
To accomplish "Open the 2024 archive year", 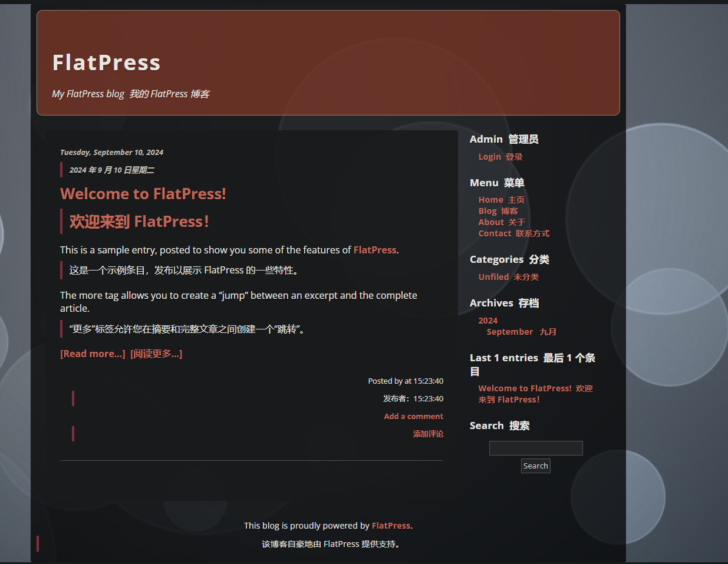I will tap(487, 321).
